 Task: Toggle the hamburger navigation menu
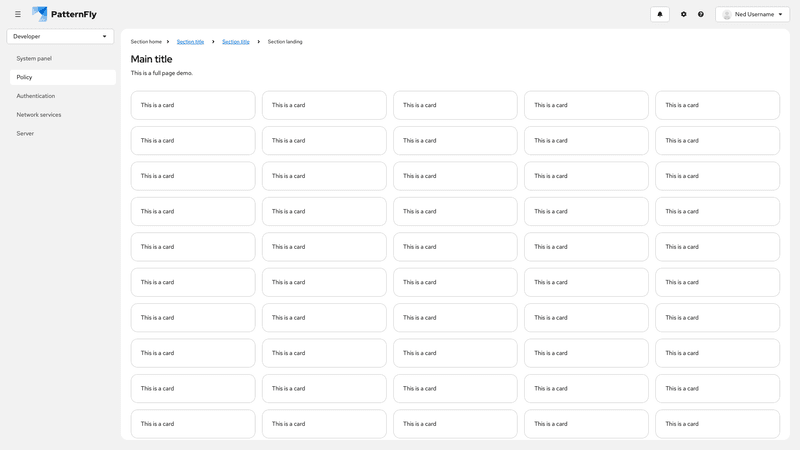click(17, 14)
